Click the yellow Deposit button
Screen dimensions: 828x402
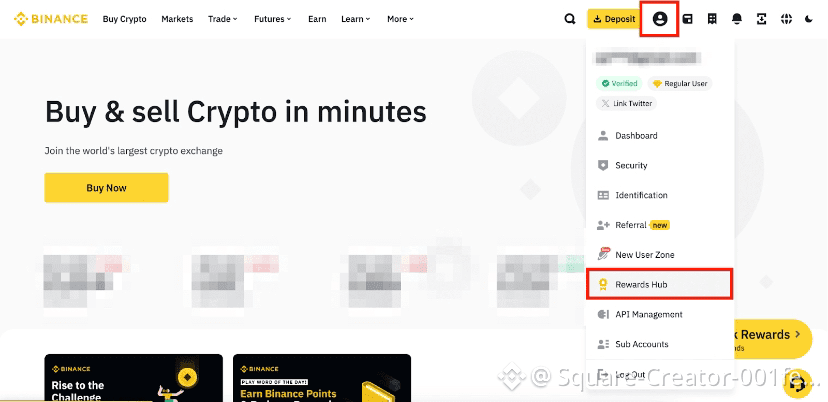click(612, 19)
